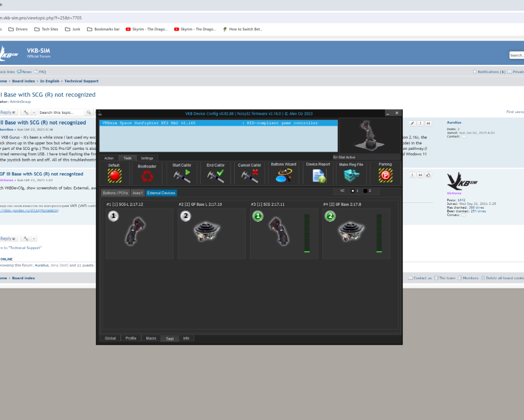The height and width of the screenshot is (420, 524).
Task: Click the bottom Reply button in forum
Action: tap(8, 238)
